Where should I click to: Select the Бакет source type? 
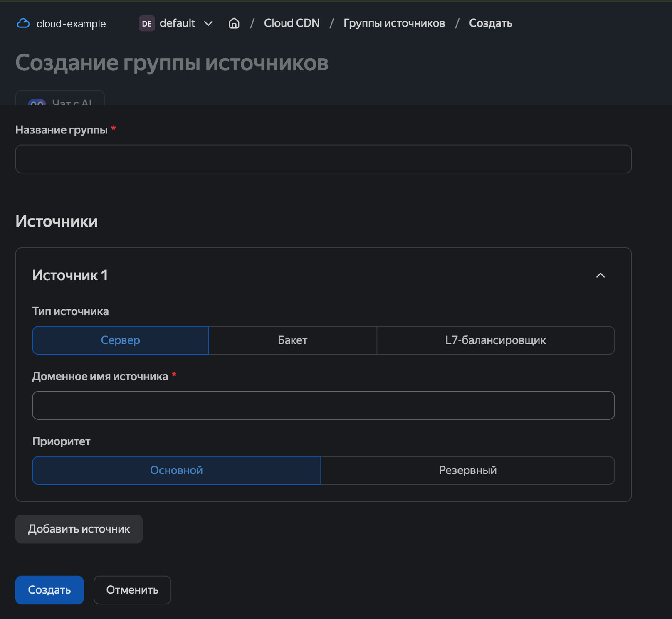[x=292, y=340]
